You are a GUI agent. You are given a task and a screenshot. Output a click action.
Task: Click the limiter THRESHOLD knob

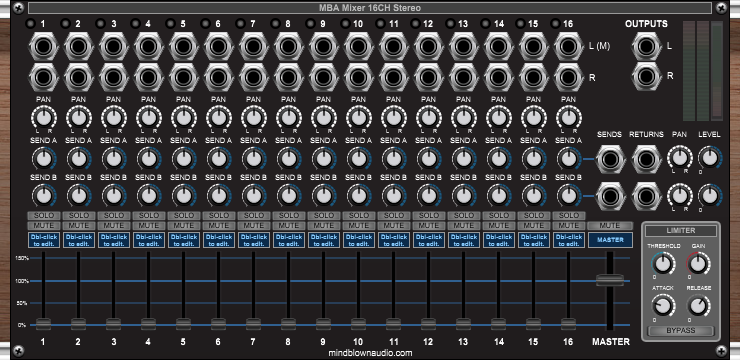click(x=663, y=264)
